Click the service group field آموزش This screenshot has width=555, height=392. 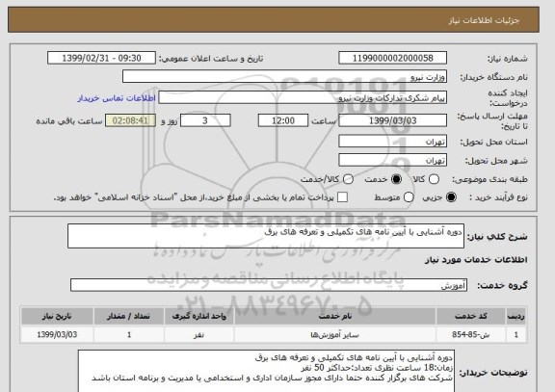[269, 285]
